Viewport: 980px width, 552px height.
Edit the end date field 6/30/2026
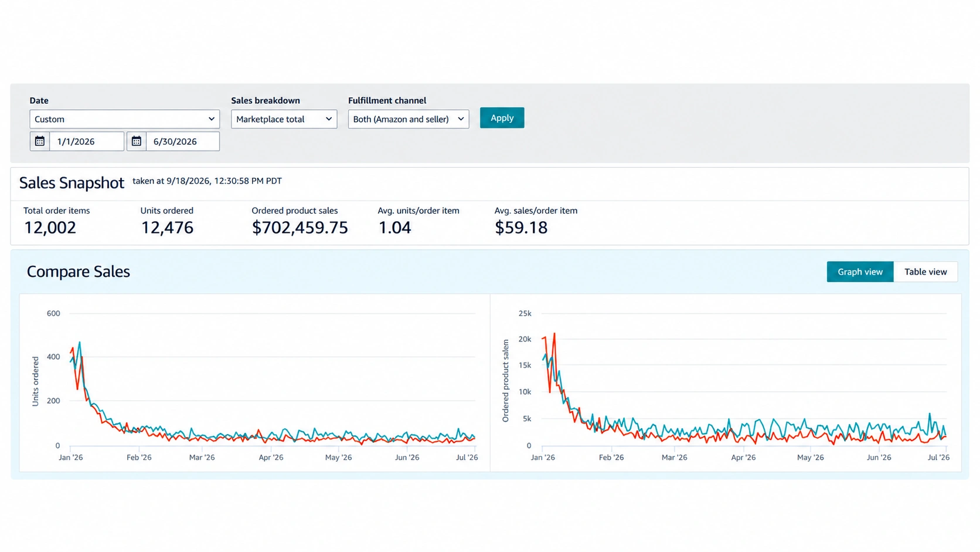tap(183, 141)
